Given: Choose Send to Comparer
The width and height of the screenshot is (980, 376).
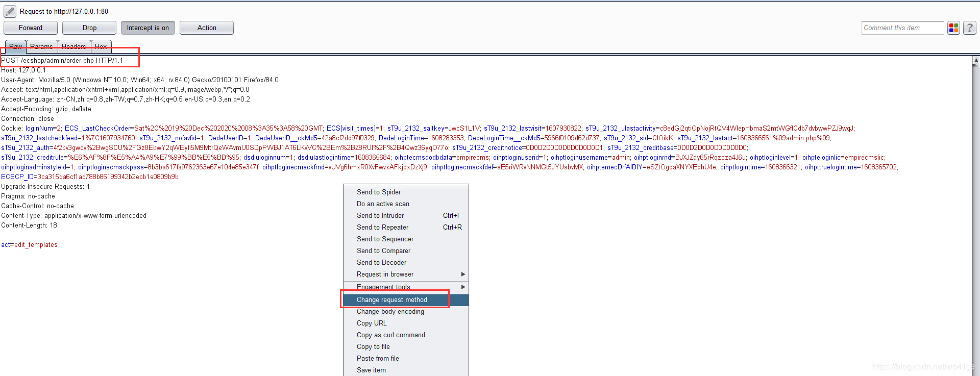Looking at the screenshot, I should [x=406, y=250].
